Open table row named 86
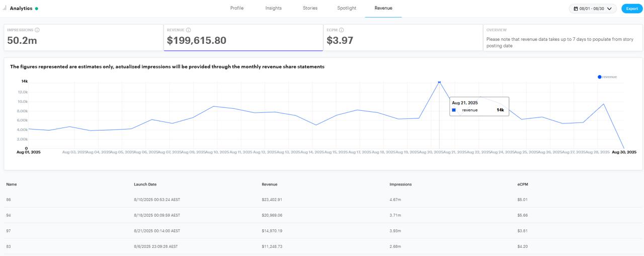Image resolution: width=644 pixels, height=256 pixels. [9, 200]
